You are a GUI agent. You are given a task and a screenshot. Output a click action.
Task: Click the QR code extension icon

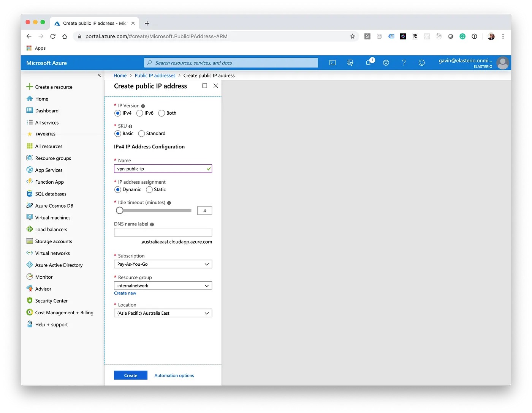pyautogui.click(x=415, y=36)
